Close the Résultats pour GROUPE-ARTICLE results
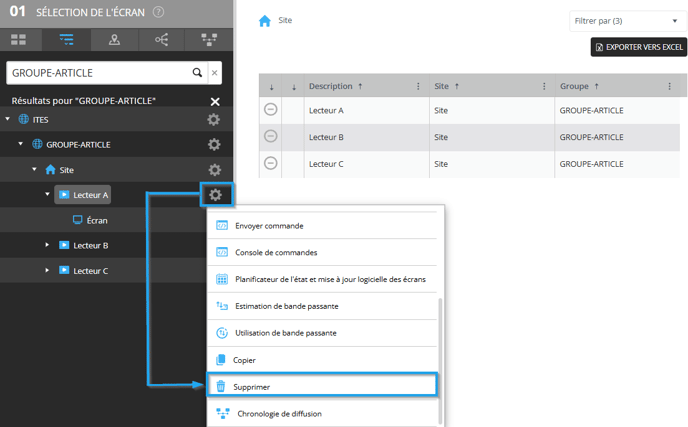 [x=215, y=101]
